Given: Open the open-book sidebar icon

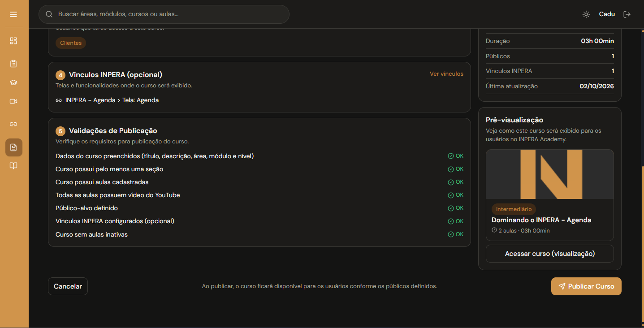Looking at the screenshot, I should [x=13, y=166].
